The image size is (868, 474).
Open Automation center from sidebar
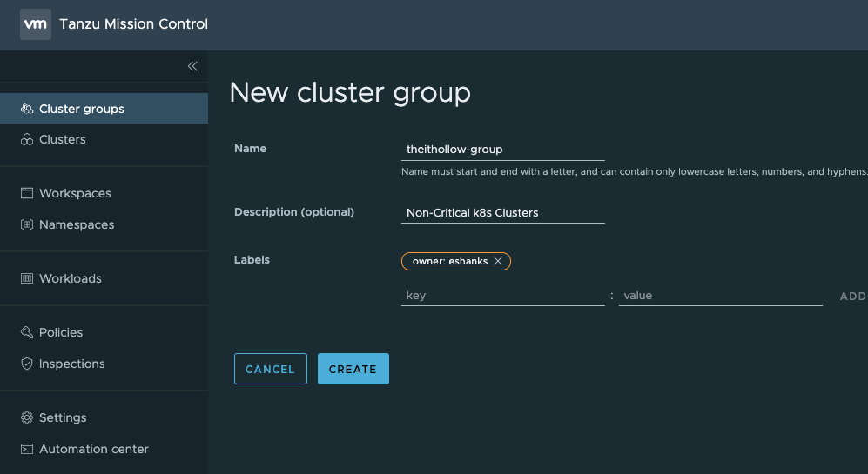tap(93, 449)
